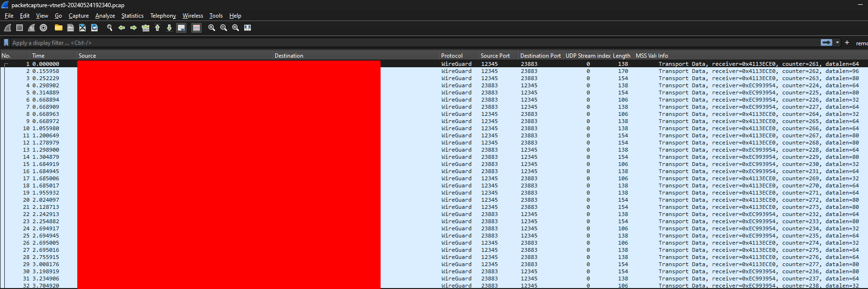This screenshot has width=868, height=289.
Task: Select packet with counter=224
Action: pyautogui.click(x=434, y=85)
